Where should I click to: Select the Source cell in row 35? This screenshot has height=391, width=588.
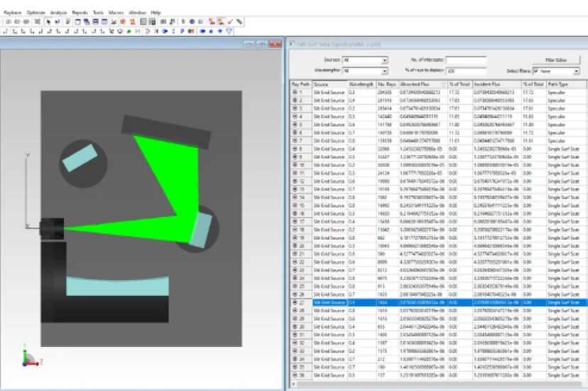[x=330, y=367]
